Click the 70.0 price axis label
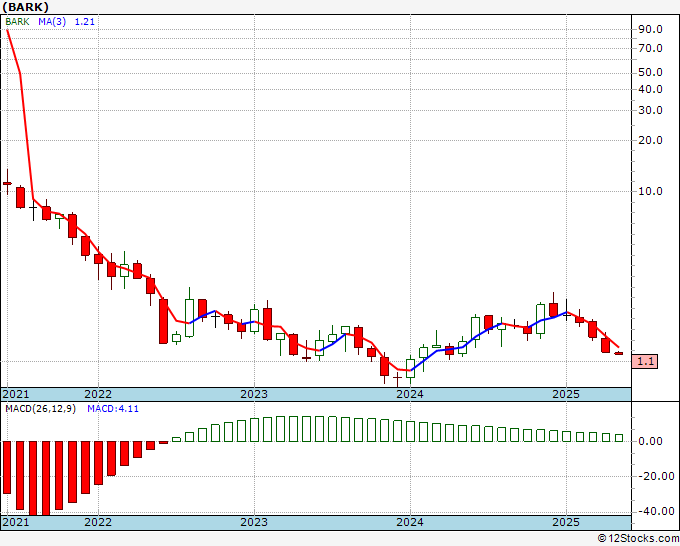 point(651,48)
